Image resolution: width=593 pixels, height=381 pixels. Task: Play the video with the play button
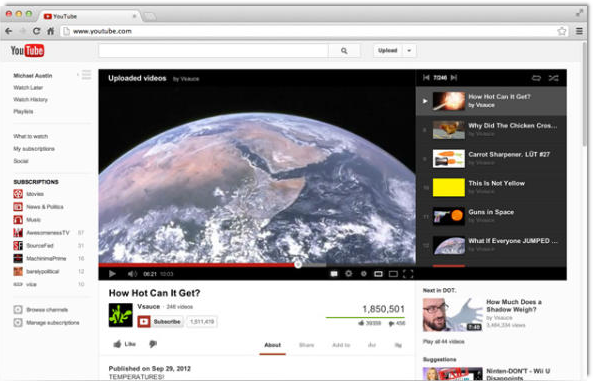coord(112,274)
